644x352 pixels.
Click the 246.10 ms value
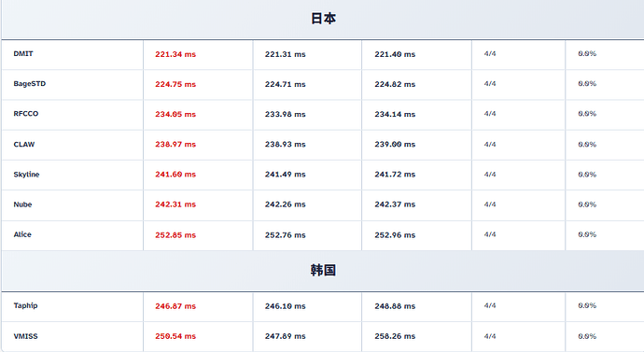285,306
